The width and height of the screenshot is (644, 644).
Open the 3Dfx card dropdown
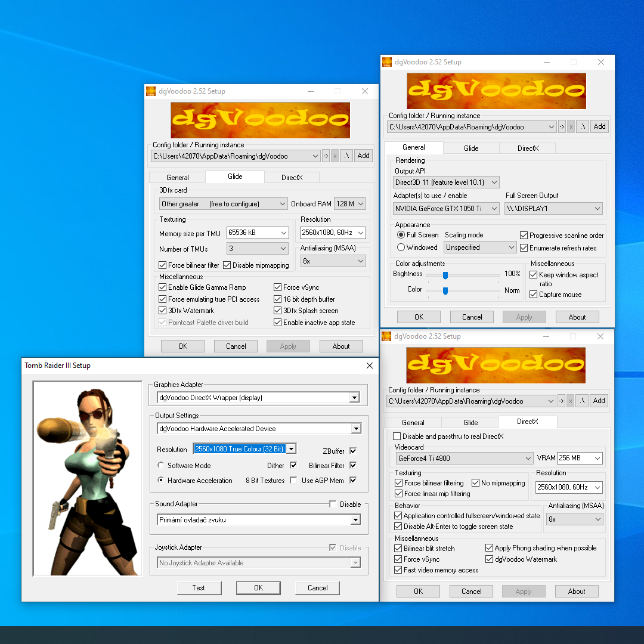pos(223,204)
